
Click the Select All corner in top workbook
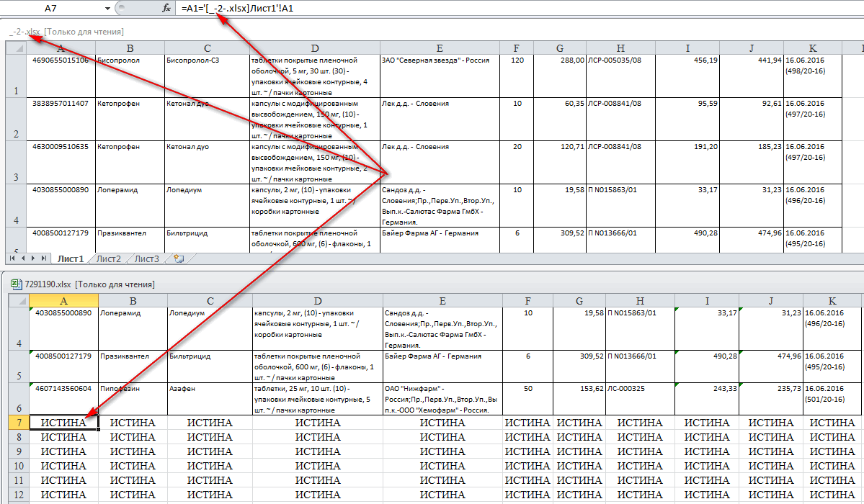click(x=15, y=48)
